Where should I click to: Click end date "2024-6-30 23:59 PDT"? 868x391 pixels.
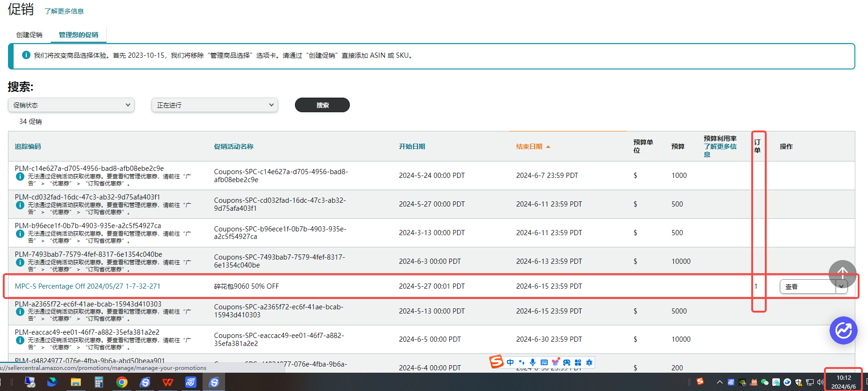tap(549, 339)
